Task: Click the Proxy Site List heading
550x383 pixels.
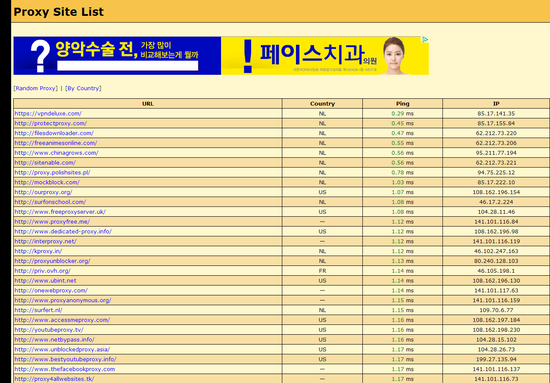Action: [x=59, y=12]
